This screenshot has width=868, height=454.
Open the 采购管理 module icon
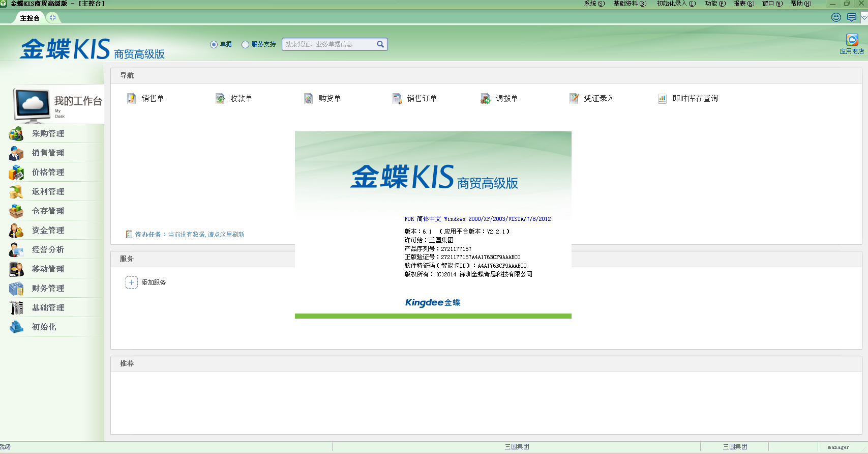click(16, 133)
